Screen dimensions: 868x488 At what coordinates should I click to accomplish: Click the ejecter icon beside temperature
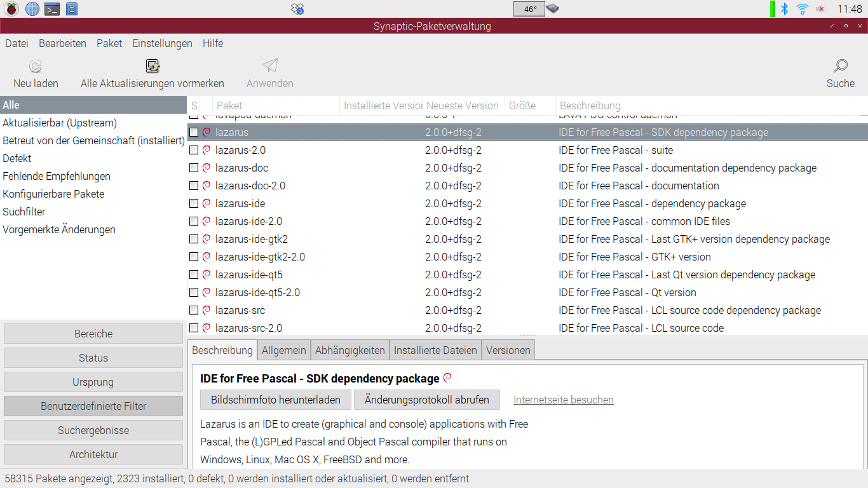point(553,9)
